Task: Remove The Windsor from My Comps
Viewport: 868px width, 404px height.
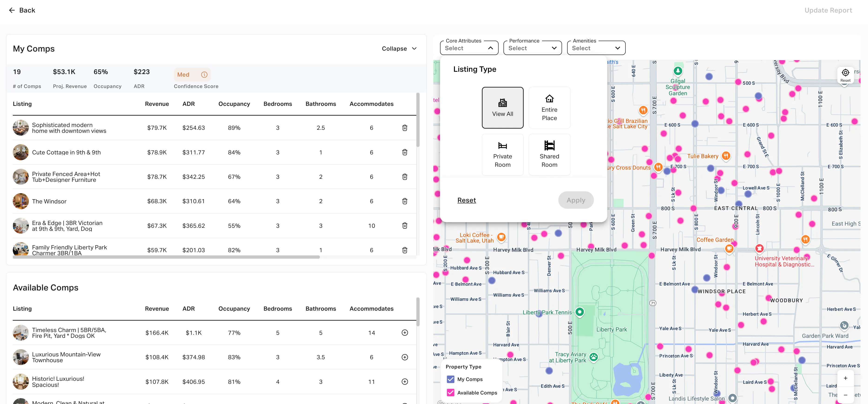Action: 405,201
